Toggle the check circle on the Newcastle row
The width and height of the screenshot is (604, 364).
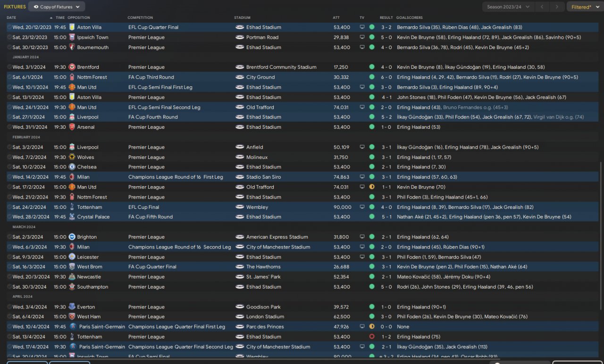(x=9, y=277)
